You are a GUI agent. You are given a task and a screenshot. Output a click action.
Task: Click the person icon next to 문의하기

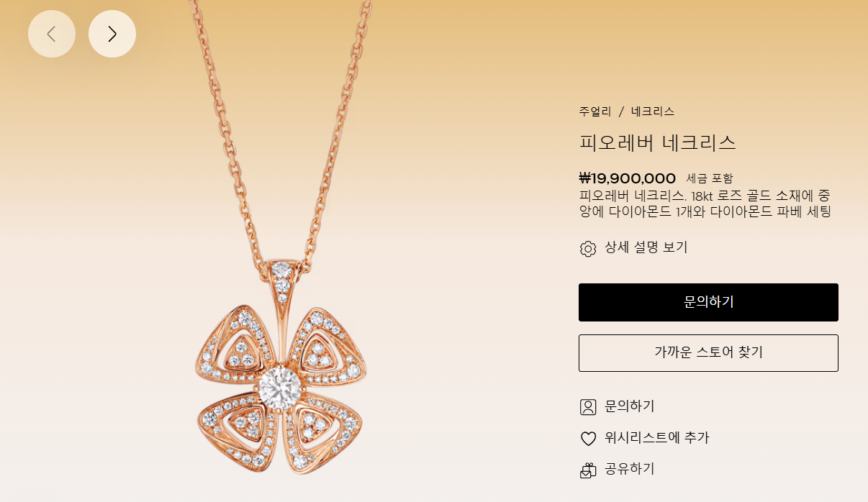pos(588,407)
